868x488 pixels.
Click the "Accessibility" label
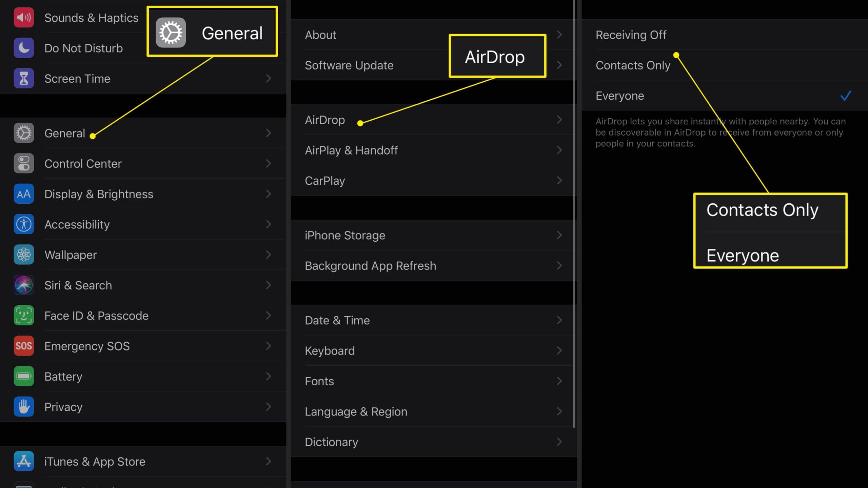point(77,225)
